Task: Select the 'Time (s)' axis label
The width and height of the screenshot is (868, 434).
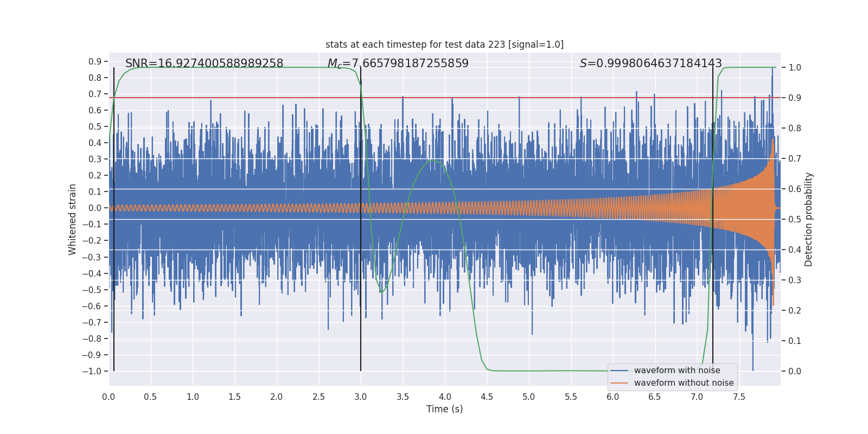Action: tap(445, 409)
